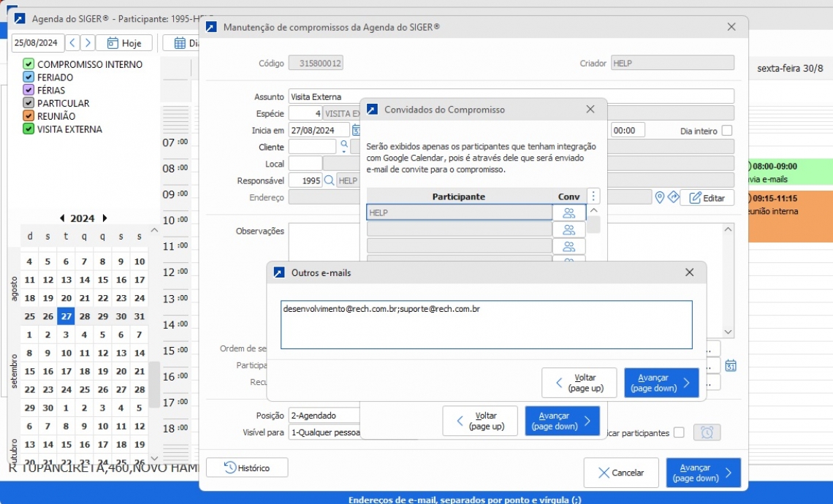The image size is (833, 504).
Task: Click the guests icon in HELP participant row
Action: click(569, 213)
